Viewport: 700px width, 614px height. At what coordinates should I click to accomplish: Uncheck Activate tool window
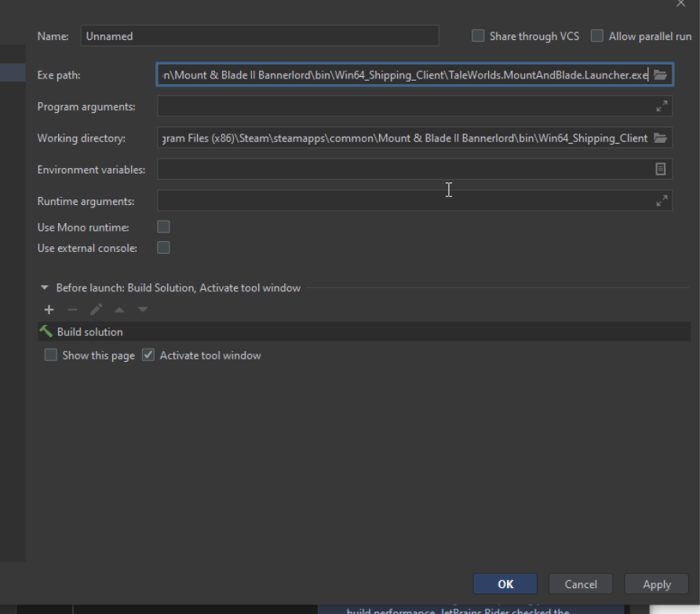[148, 356]
